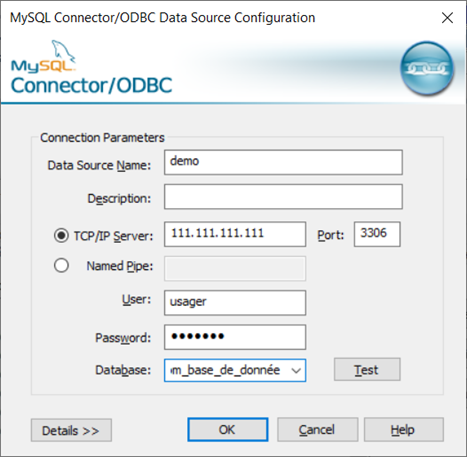
Task: Click the Database combo box text
Action: click(x=226, y=370)
